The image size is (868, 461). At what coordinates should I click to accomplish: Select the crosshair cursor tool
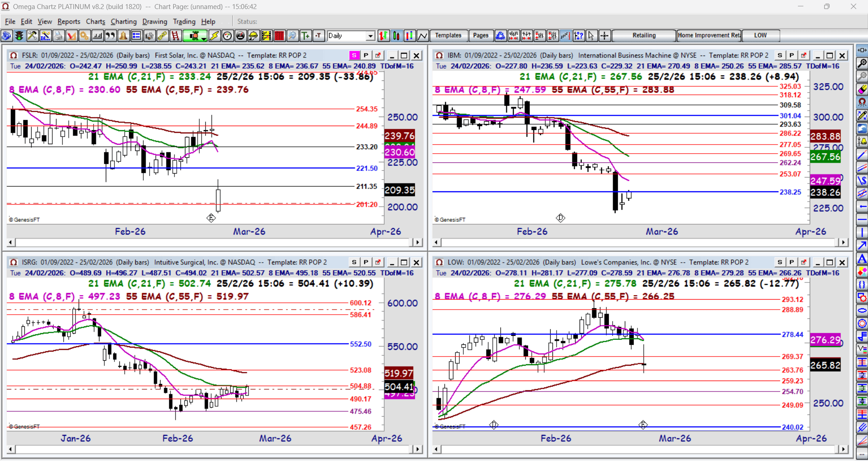[604, 36]
